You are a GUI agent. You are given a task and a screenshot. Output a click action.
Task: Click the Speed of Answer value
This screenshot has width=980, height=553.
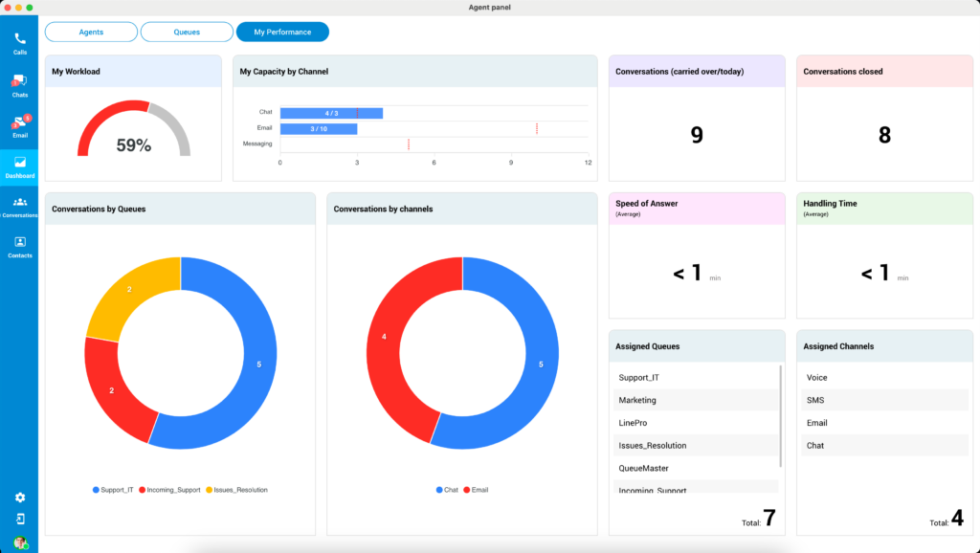(x=697, y=273)
